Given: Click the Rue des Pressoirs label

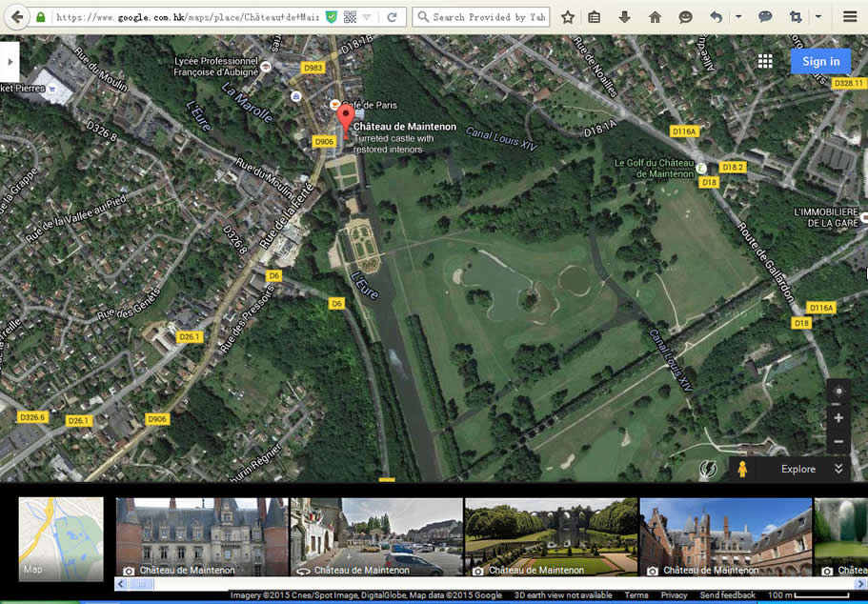Looking at the screenshot, I should [247, 319].
